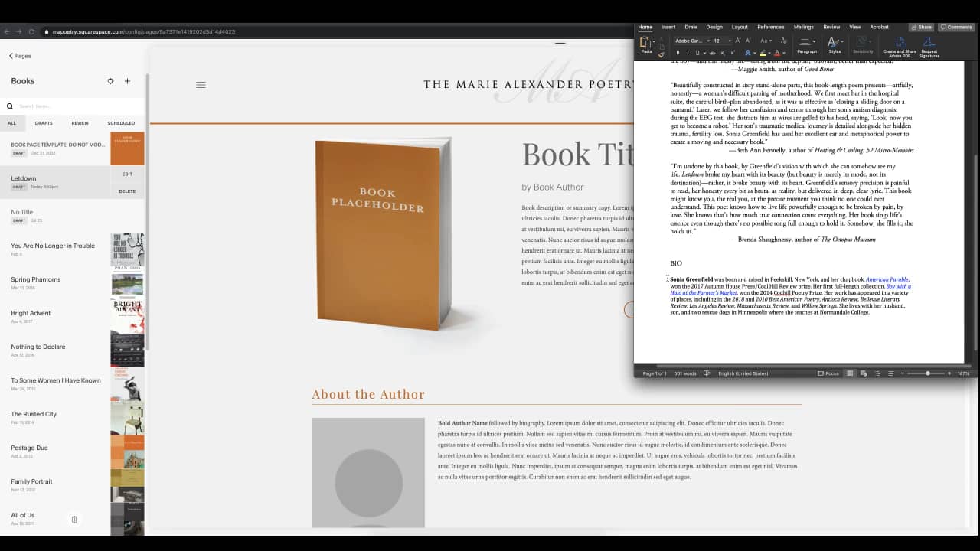The width and height of the screenshot is (980, 551).
Task: Open Sensitivity dropdown in Word
Action: click(x=863, y=44)
